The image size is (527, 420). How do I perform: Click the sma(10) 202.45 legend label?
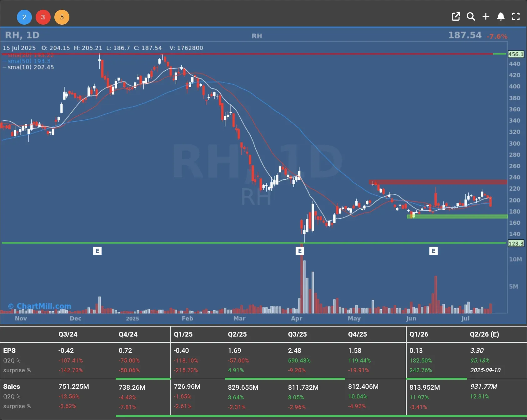click(x=28, y=67)
